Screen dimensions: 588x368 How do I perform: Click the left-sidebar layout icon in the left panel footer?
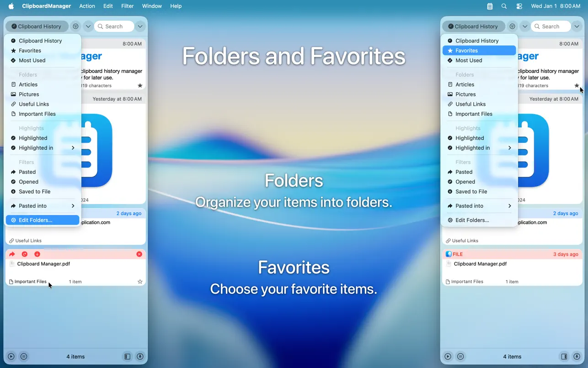(128, 357)
